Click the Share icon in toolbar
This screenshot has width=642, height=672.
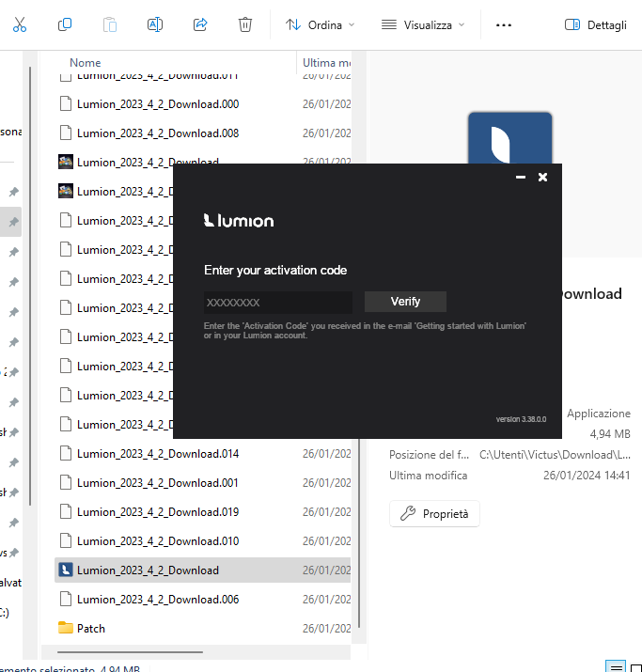pos(200,24)
